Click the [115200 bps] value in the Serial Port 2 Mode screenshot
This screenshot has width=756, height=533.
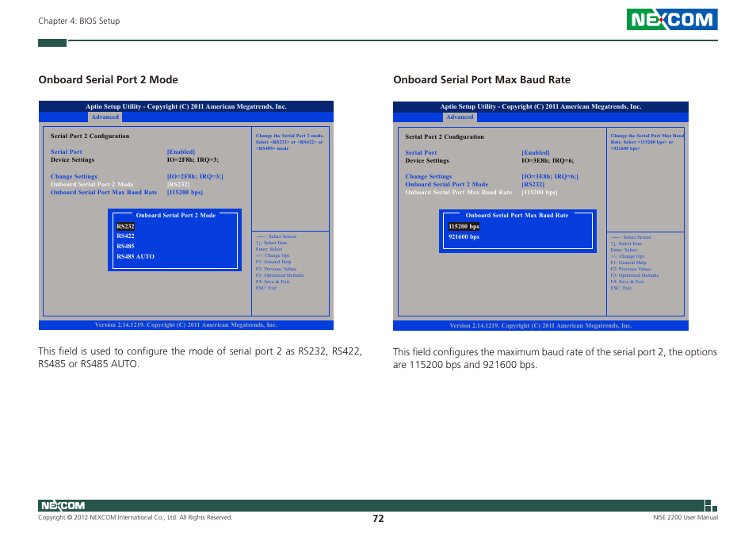pyautogui.click(x=185, y=192)
